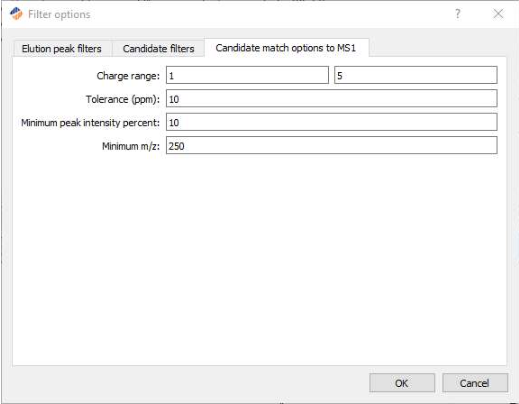519x404 pixels.
Task: Click the Charge range label
Action: pos(128,76)
